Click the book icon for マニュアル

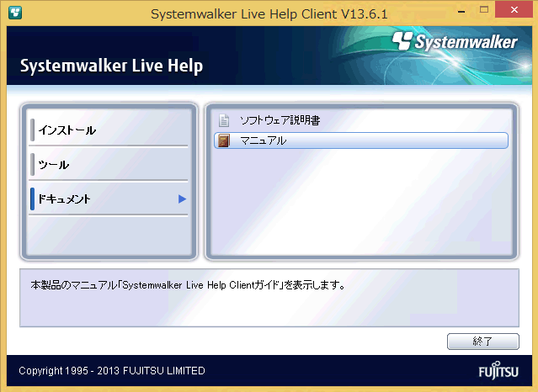pyautogui.click(x=224, y=140)
